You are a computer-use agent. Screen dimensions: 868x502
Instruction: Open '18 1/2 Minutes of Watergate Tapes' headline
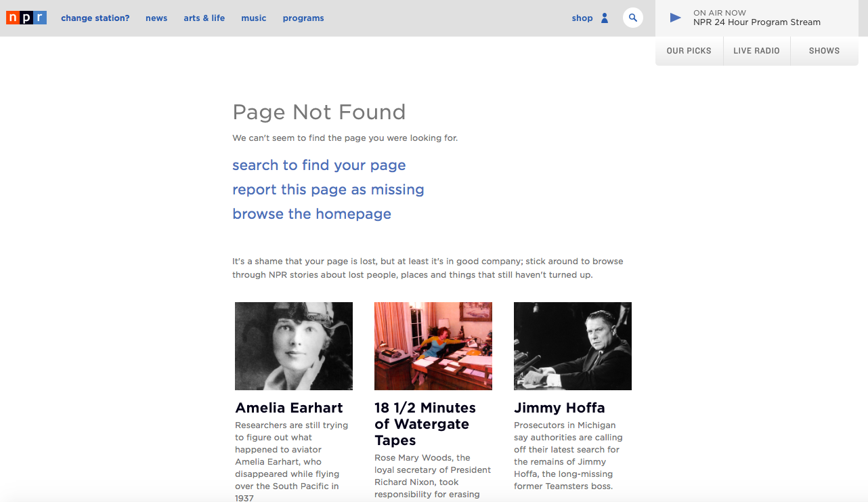425,424
